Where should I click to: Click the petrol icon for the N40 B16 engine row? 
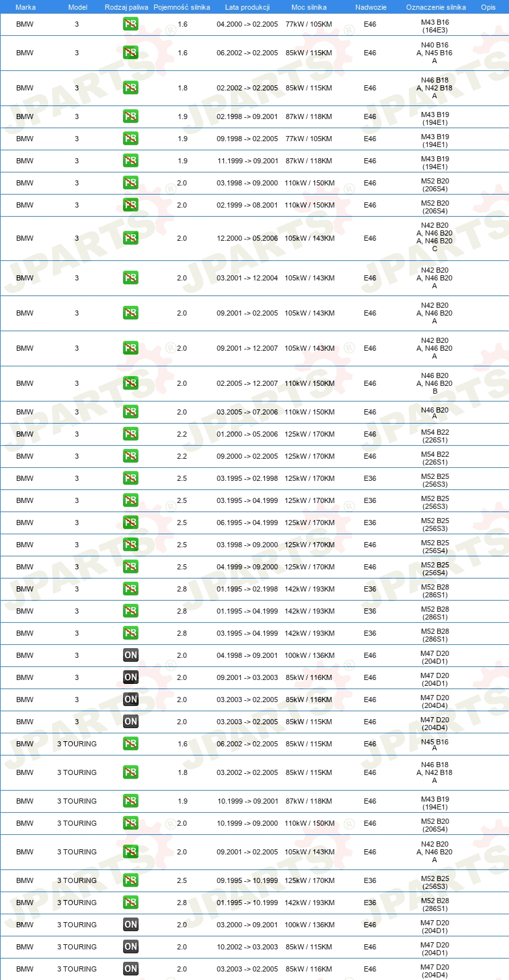click(x=130, y=53)
